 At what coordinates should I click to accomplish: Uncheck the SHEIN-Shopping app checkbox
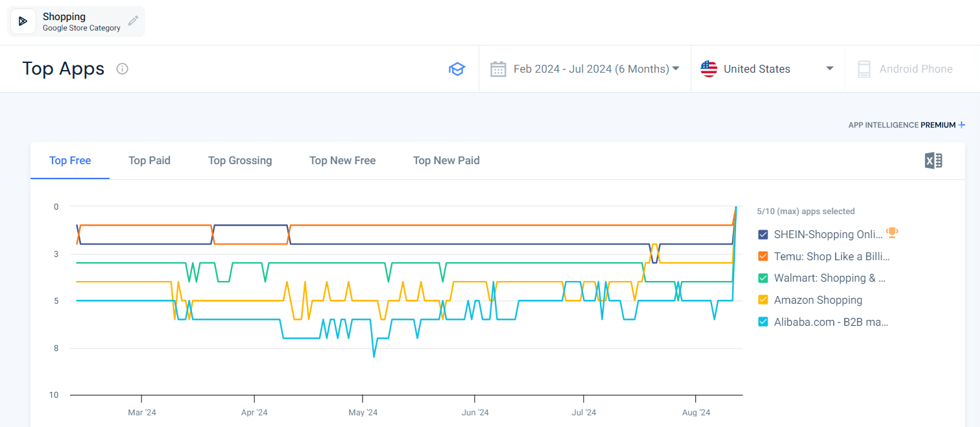pyautogui.click(x=763, y=234)
